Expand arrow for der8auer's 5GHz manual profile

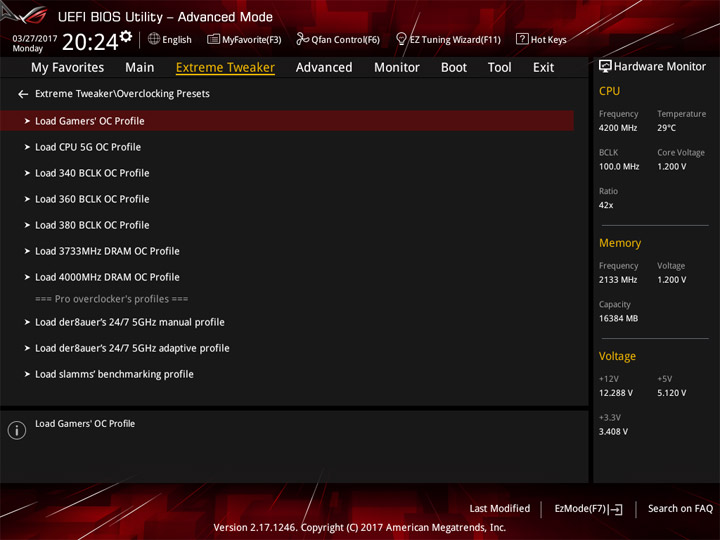coord(27,322)
